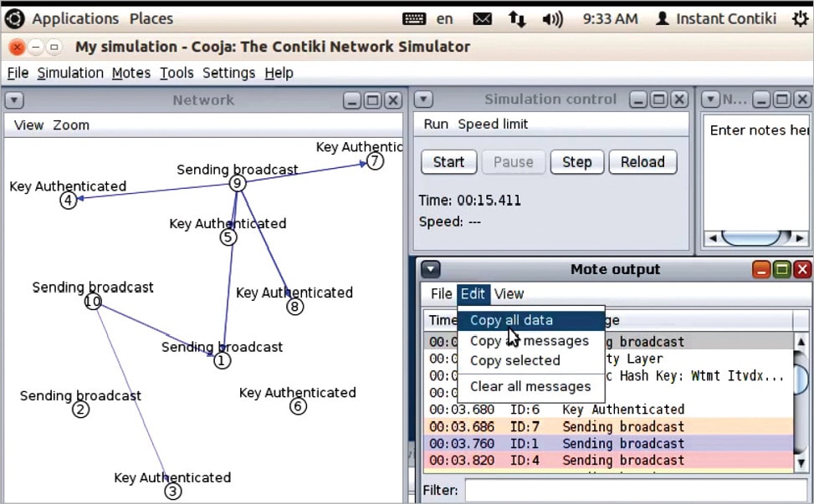Viewport: 814px width, 504px height.
Task: Click Mote output Edit menu
Action: tap(473, 294)
